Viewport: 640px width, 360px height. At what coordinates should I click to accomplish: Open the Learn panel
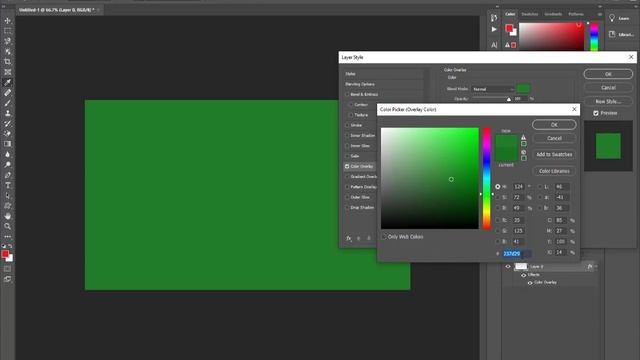[x=619, y=18]
